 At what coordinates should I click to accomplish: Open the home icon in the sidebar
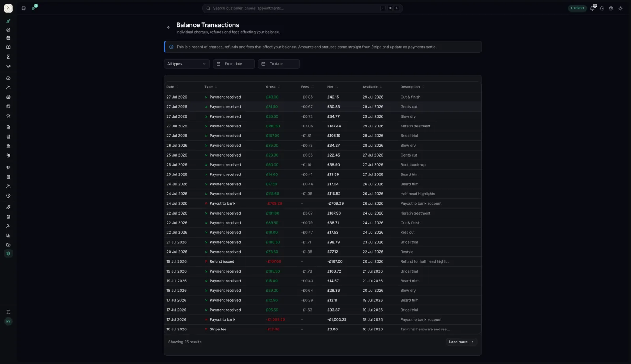pos(8,30)
